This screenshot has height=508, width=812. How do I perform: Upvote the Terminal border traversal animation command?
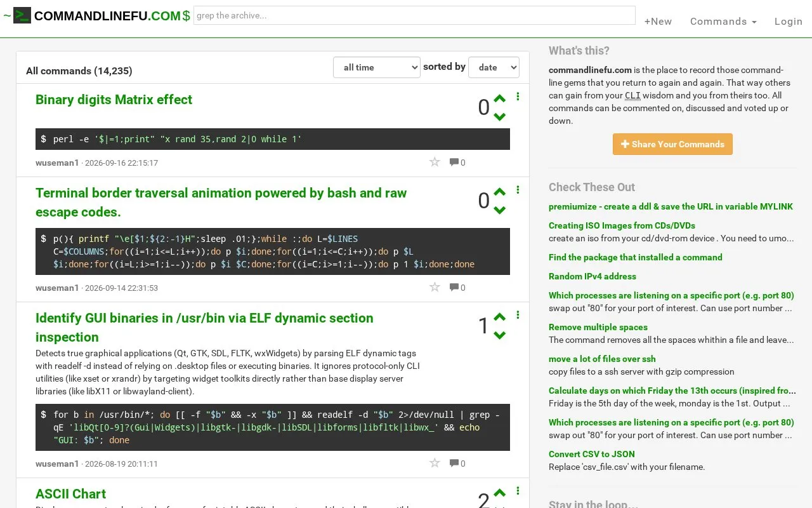(500, 192)
